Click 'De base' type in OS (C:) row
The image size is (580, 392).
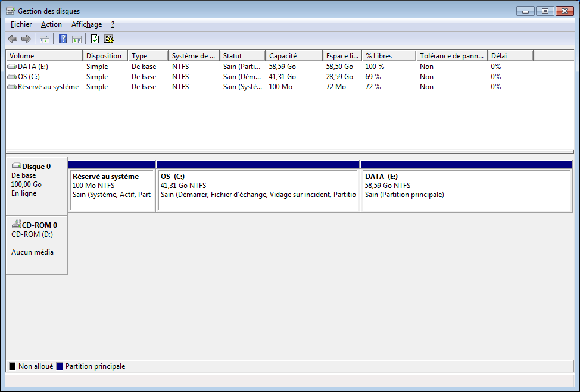pos(144,77)
